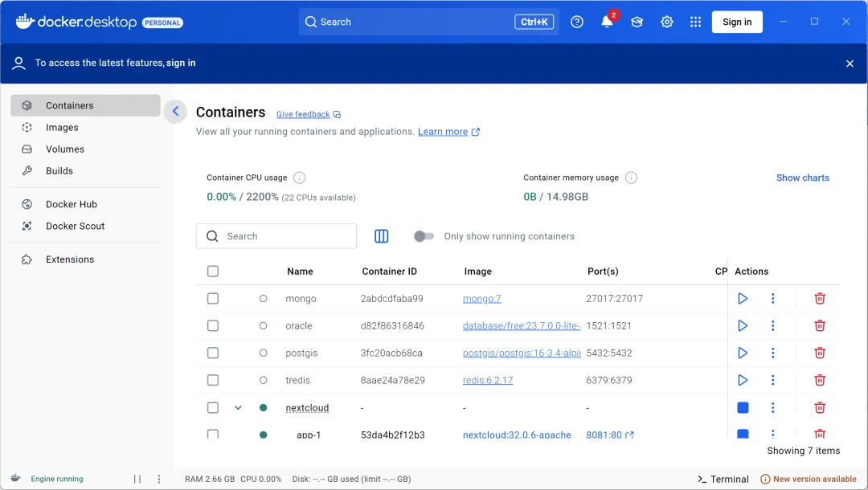Pause the Docker engine

137,479
